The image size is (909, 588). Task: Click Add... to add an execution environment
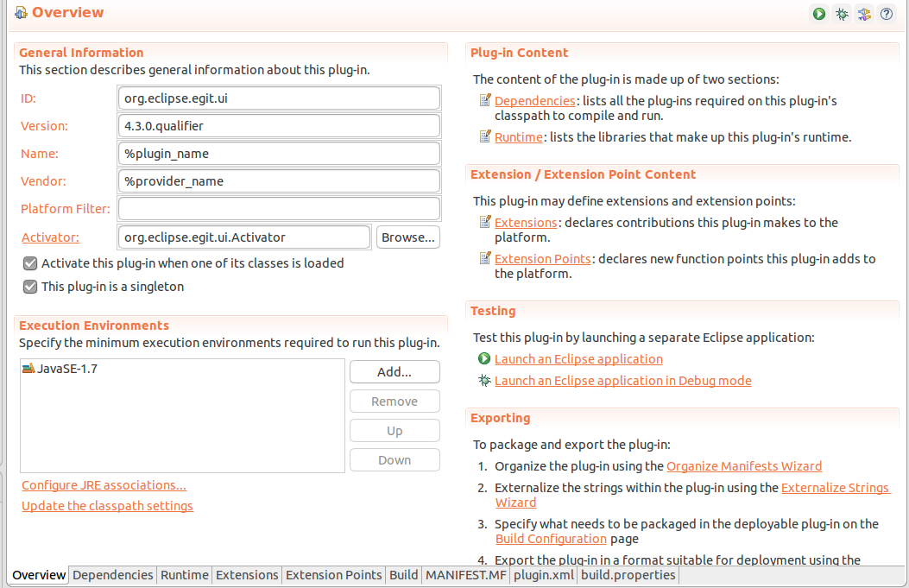(395, 372)
